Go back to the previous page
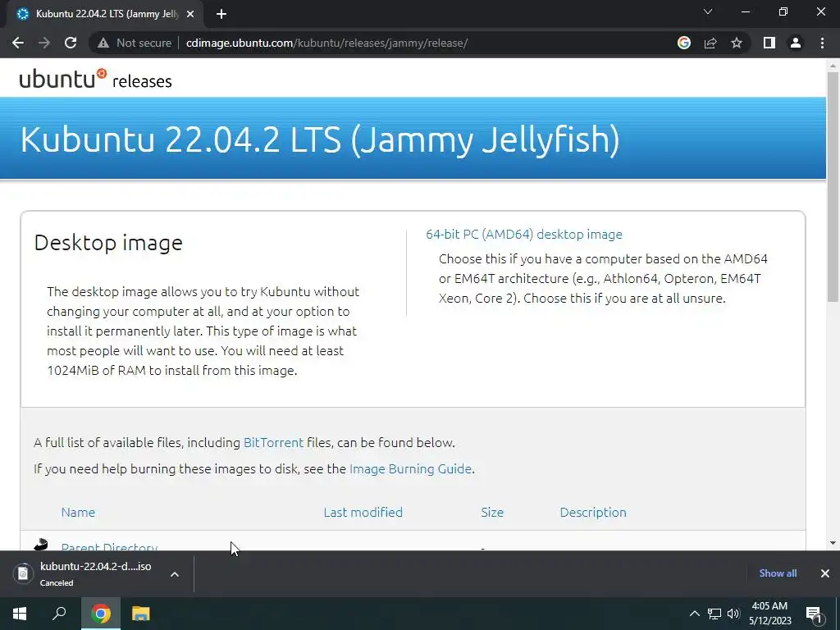The height and width of the screenshot is (630, 840). pos(18,43)
